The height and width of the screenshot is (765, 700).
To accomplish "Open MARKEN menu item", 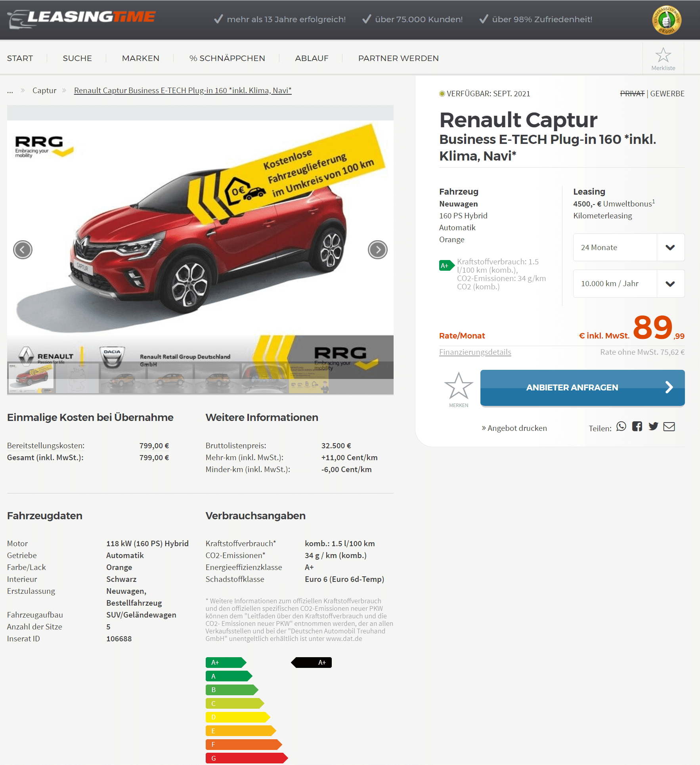I will 141,58.
